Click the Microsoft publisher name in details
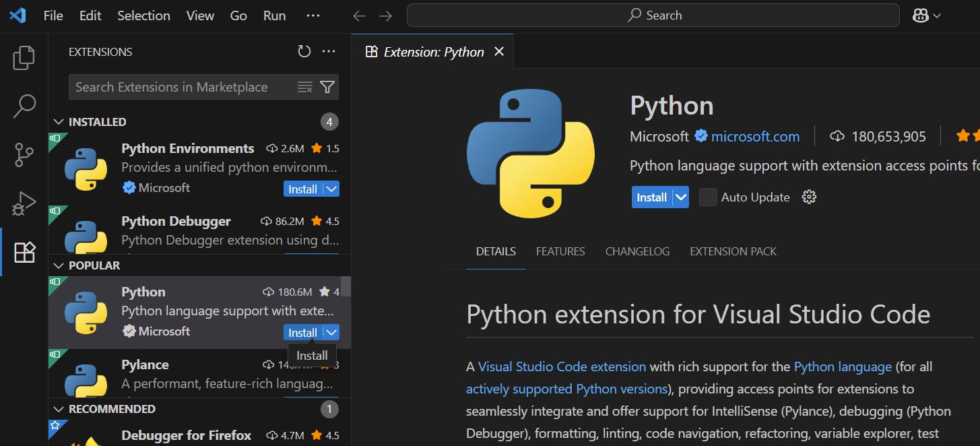980x446 pixels. click(659, 137)
